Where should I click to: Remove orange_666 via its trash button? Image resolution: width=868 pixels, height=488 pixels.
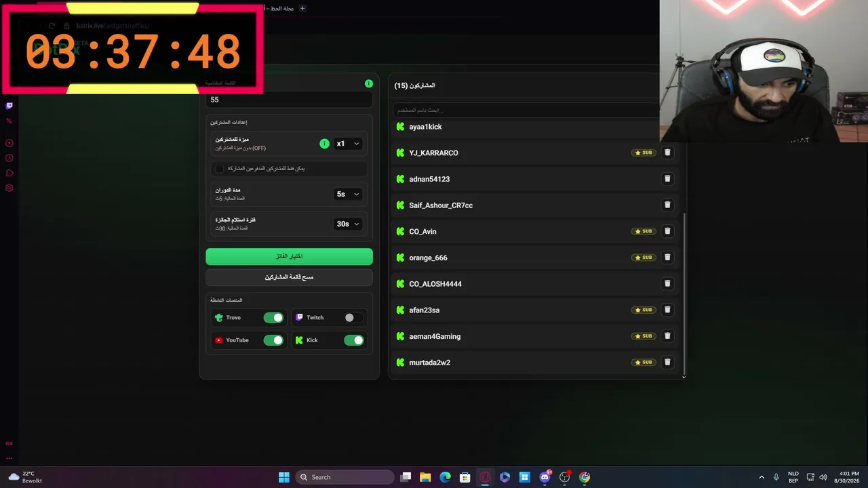667,258
